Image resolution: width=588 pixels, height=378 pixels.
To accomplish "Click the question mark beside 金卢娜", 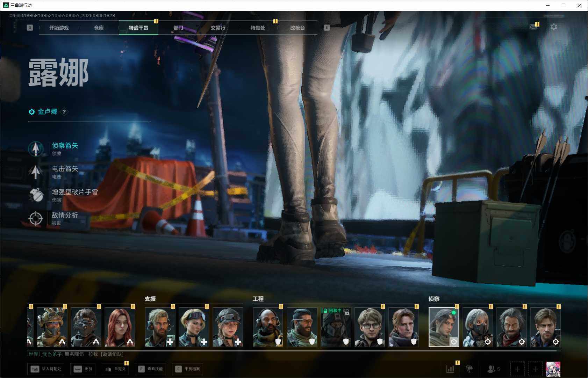I will click(64, 112).
